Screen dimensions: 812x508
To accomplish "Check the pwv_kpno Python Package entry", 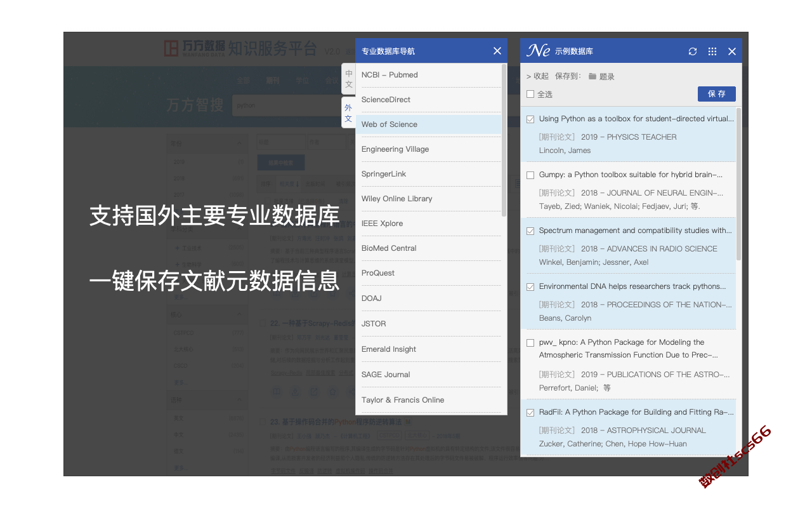I will click(x=530, y=342).
